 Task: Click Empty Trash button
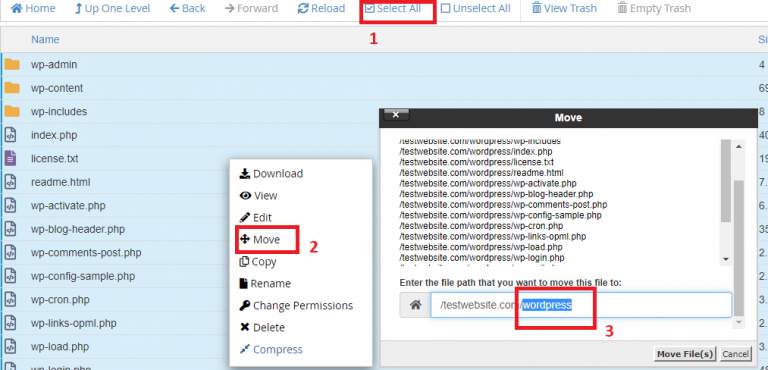654,8
